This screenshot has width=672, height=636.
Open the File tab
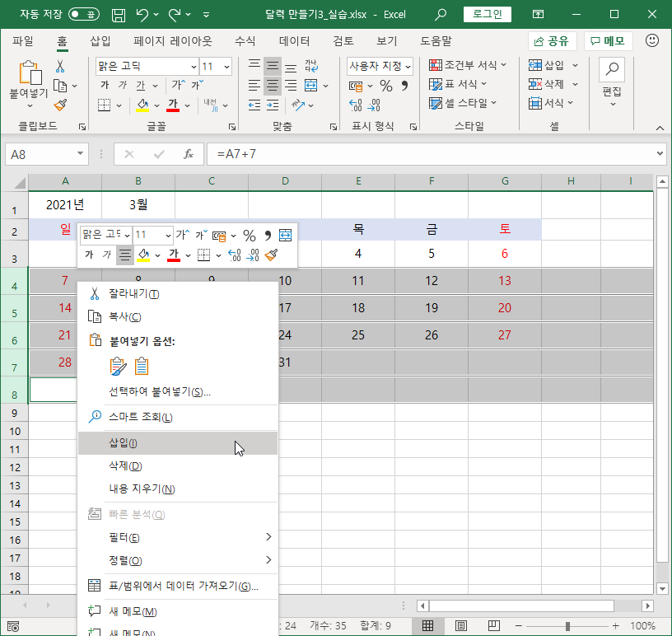click(x=22, y=41)
